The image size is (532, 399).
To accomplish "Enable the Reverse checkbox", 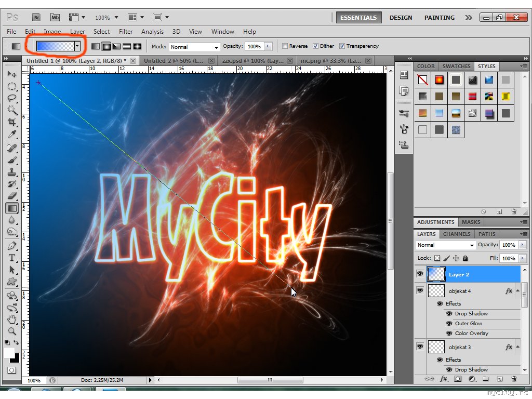I will pos(285,46).
